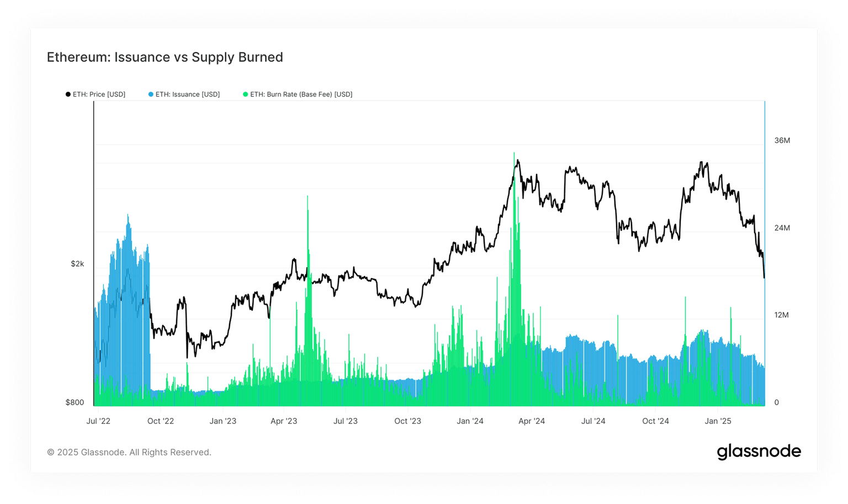Toggle the ETH: Price [USD] legend label
Screen dimensions: 848x504
click(x=99, y=94)
